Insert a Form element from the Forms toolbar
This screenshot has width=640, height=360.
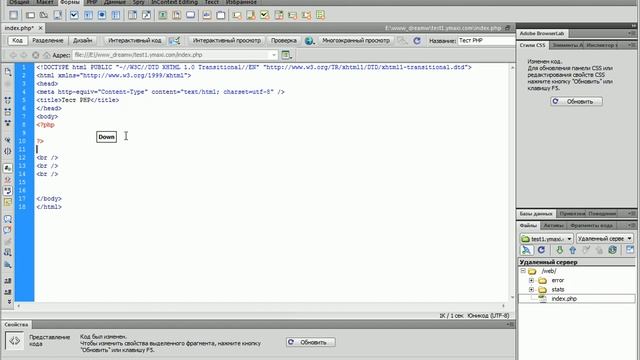[13, 15]
